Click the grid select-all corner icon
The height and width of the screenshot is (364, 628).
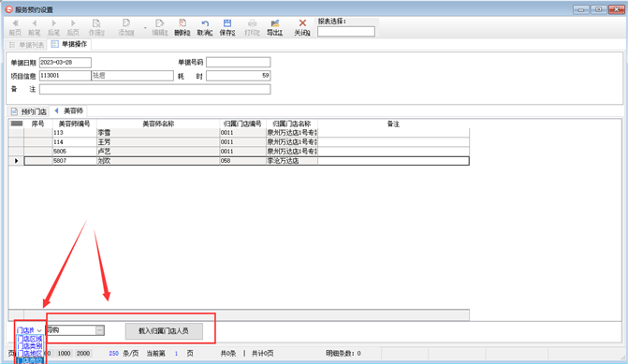click(x=17, y=124)
